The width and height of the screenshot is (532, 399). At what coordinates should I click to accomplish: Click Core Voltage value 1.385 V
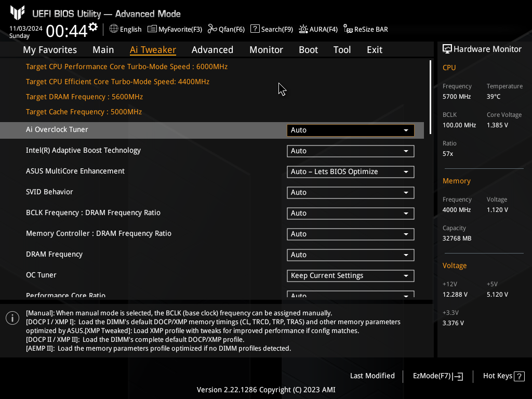[497, 125]
